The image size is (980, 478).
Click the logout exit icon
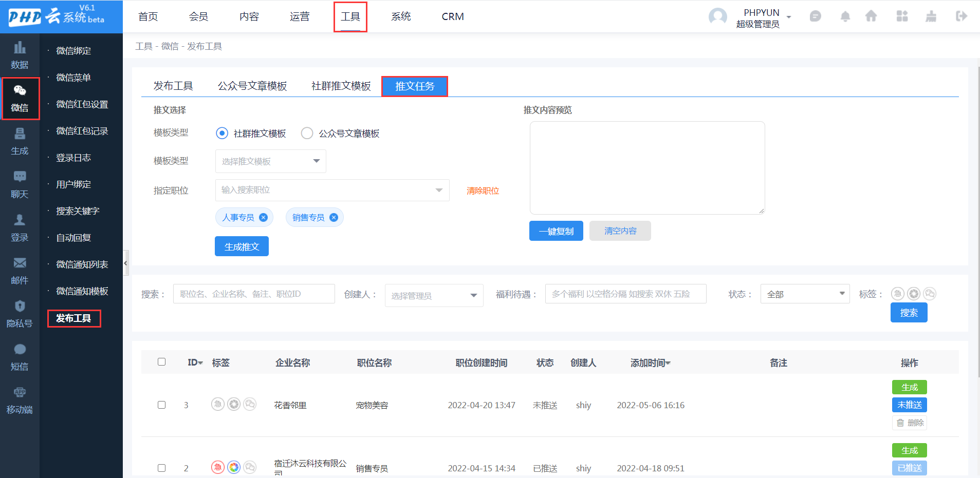(961, 16)
